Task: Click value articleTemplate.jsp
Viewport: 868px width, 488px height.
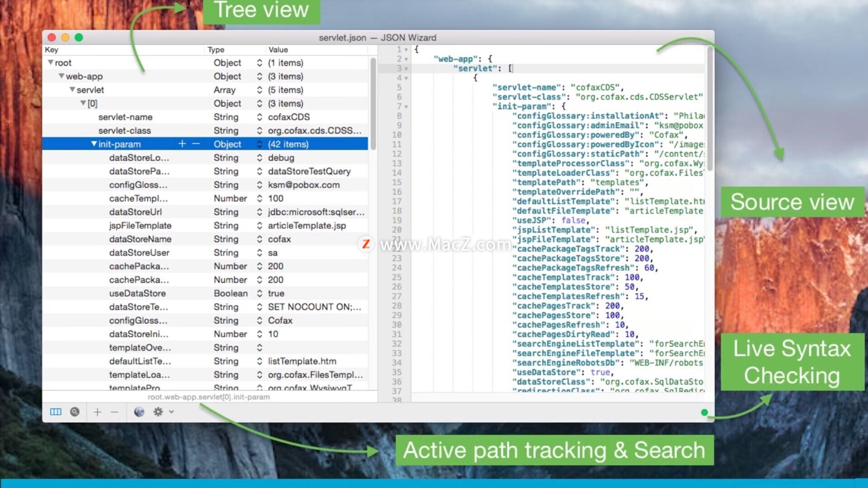Action: 307,225
